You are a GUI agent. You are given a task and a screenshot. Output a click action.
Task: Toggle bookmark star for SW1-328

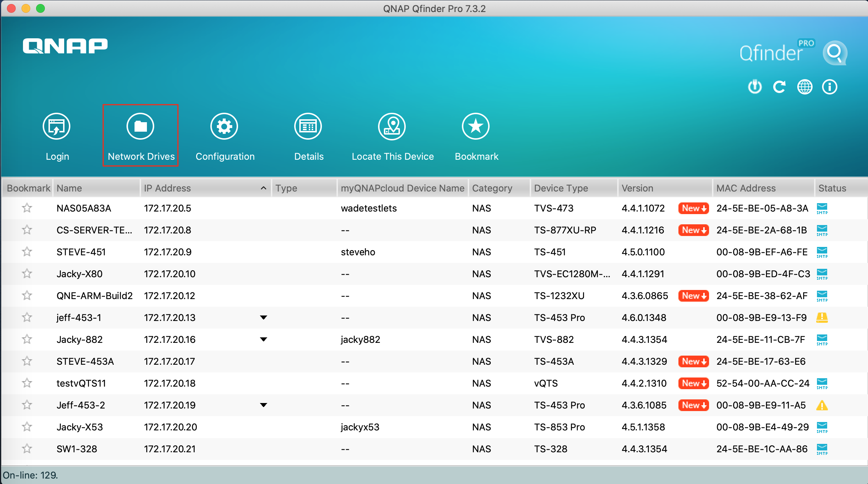point(27,449)
